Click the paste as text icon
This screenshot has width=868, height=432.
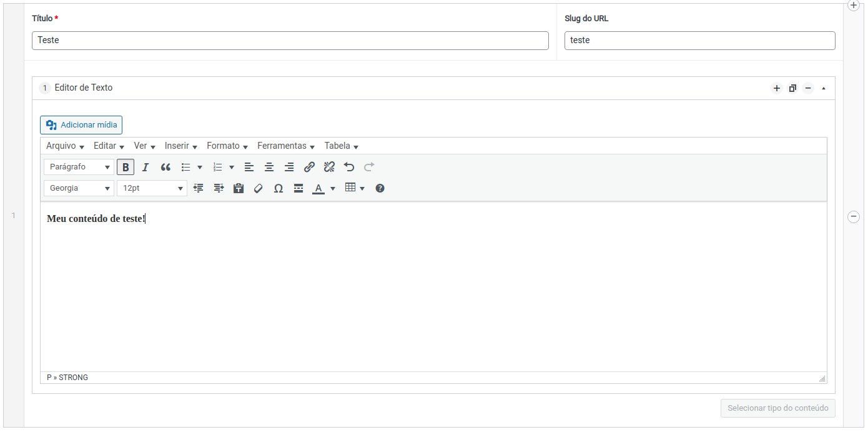pyautogui.click(x=239, y=188)
